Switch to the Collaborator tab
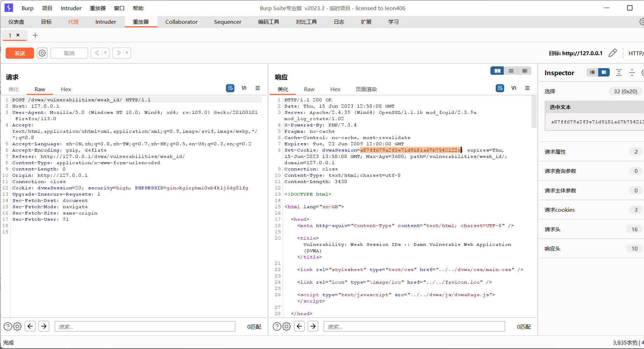The width and height of the screenshot is (644, 349). point(181,22)
